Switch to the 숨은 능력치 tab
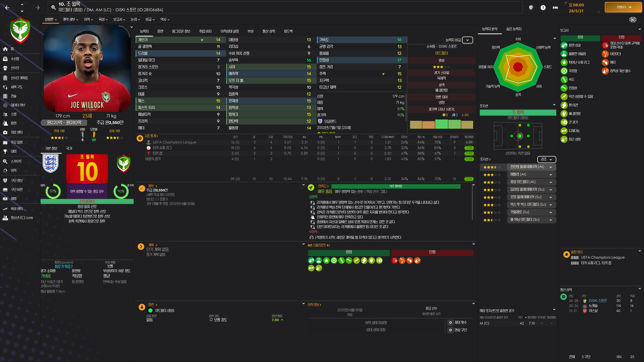Viewport: 644px width, 362px height. pos(514,29)
